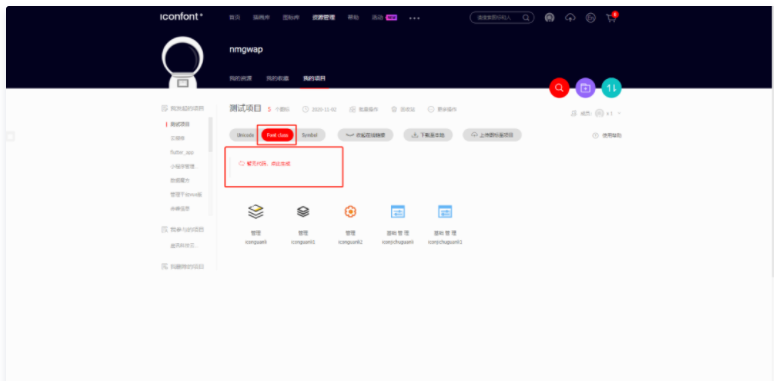Select the blue window icon iconjichuguanli
The width and height of the screenshot is (774, 381).
point(398,212)
